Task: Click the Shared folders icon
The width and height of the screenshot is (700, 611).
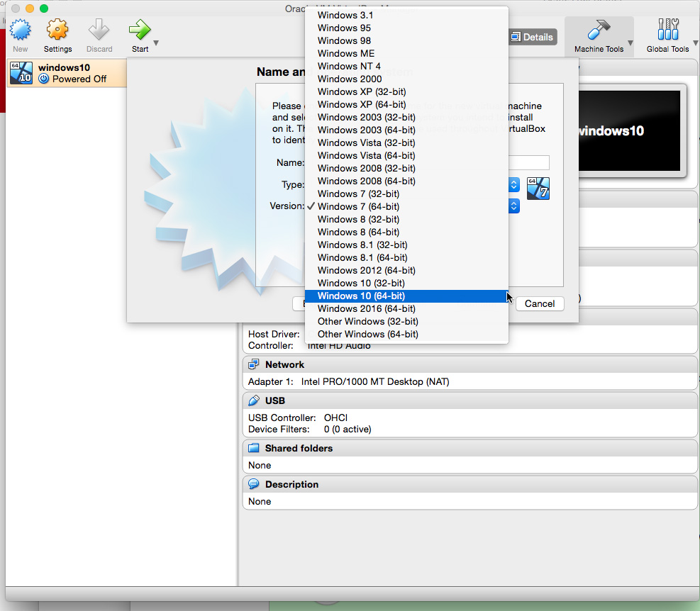Action: tap(254, 448)
